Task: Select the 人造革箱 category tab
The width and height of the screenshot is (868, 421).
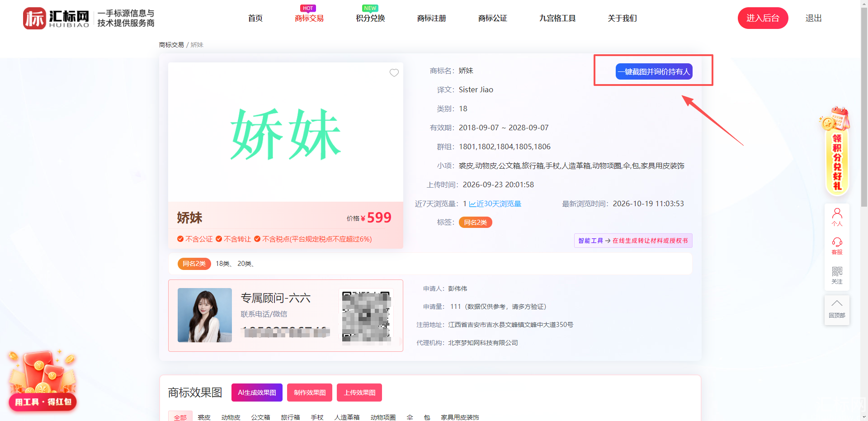Action: click(x=347, y=417)
